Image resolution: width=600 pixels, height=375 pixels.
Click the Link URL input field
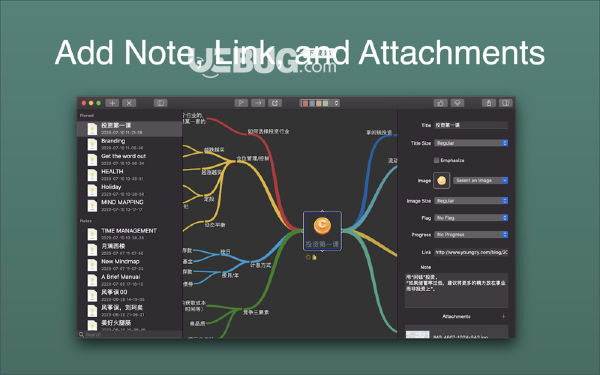(471, 252)
